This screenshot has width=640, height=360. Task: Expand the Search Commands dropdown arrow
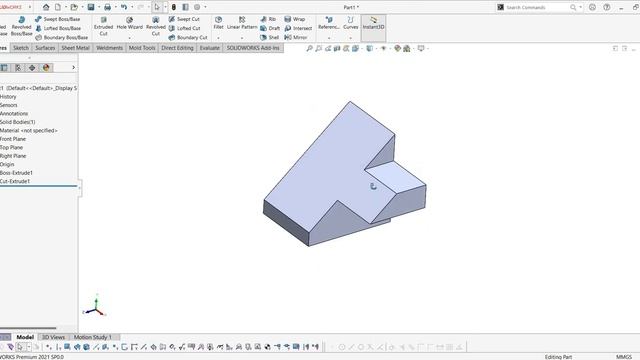pos(580,7)
